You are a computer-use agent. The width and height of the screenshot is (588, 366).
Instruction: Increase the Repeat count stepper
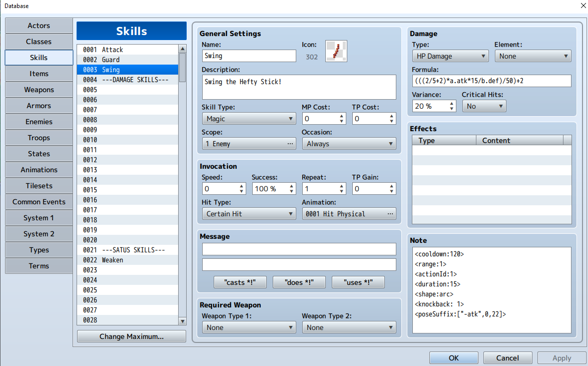(x=342, y=186)
